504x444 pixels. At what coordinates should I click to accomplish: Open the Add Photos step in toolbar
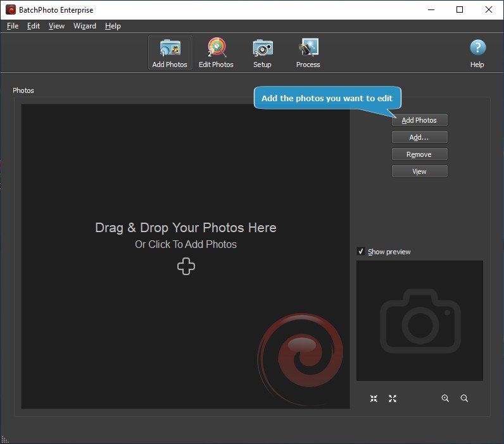pos(170,52)
